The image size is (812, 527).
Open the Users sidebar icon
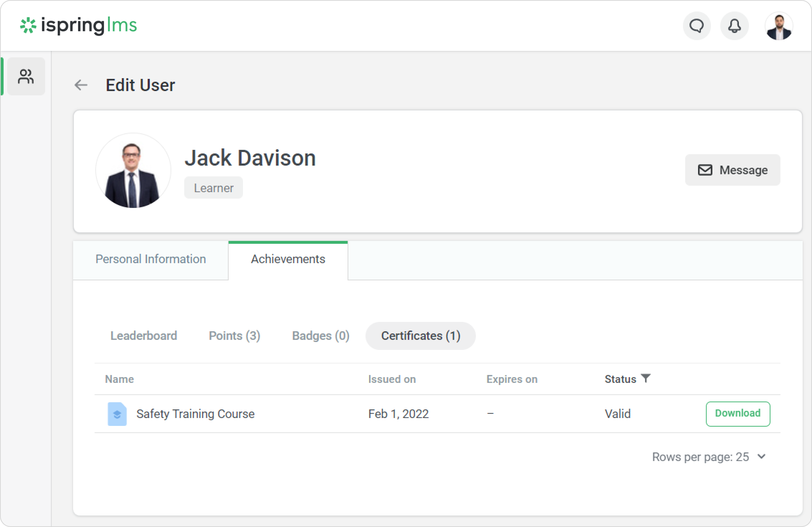(26, 76)
